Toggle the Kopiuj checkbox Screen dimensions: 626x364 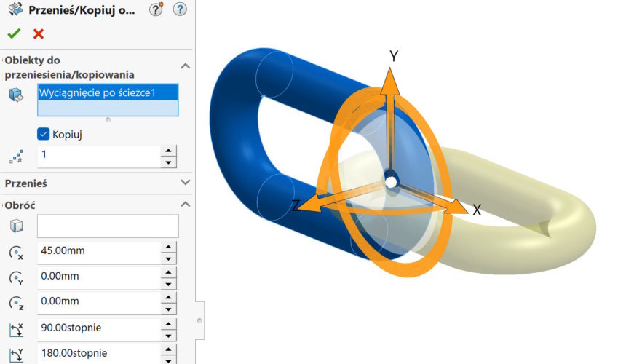43,135
